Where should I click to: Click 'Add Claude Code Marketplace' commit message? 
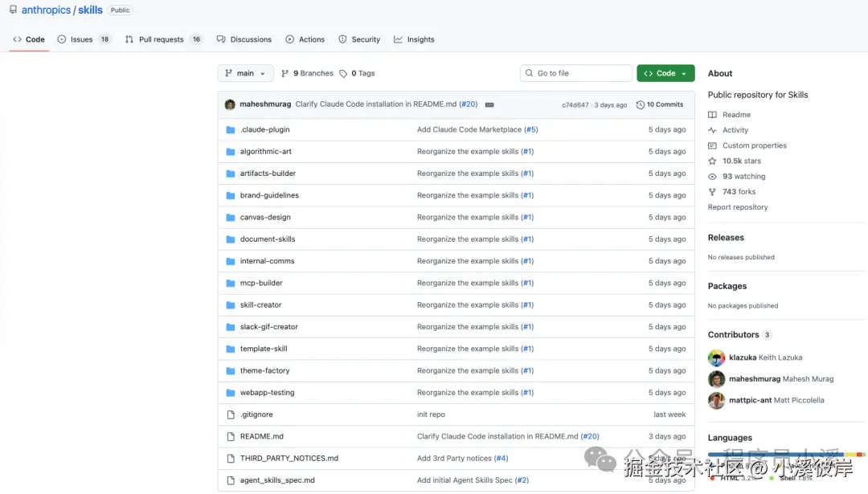[469, 129]
